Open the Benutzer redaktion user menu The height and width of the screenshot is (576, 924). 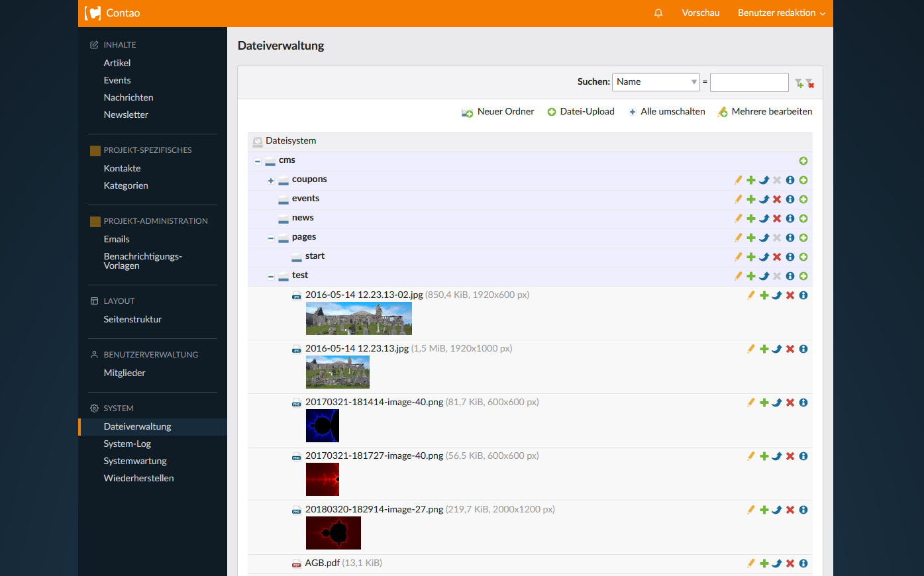coord(781,13)
